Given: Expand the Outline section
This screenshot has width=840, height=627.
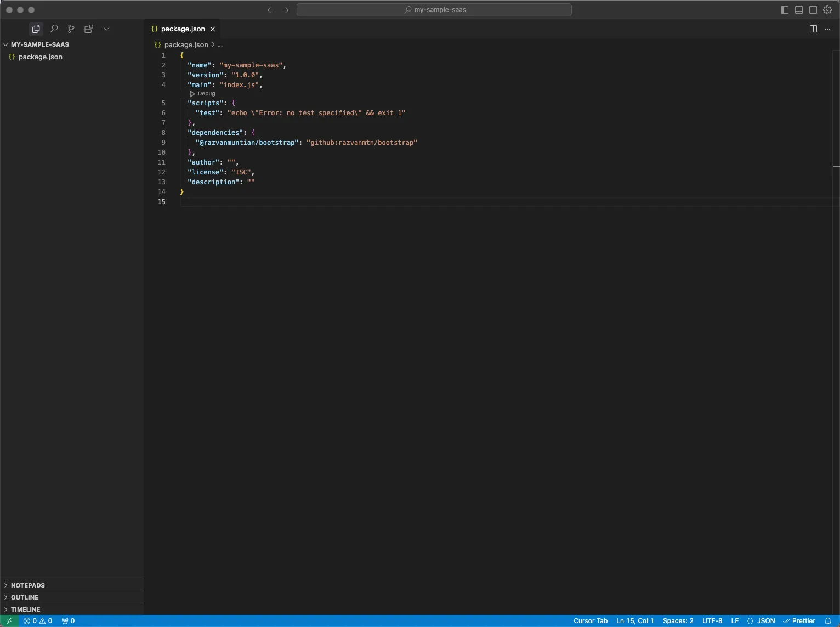Looking at the screenshot, I should (x=25, y=597).
